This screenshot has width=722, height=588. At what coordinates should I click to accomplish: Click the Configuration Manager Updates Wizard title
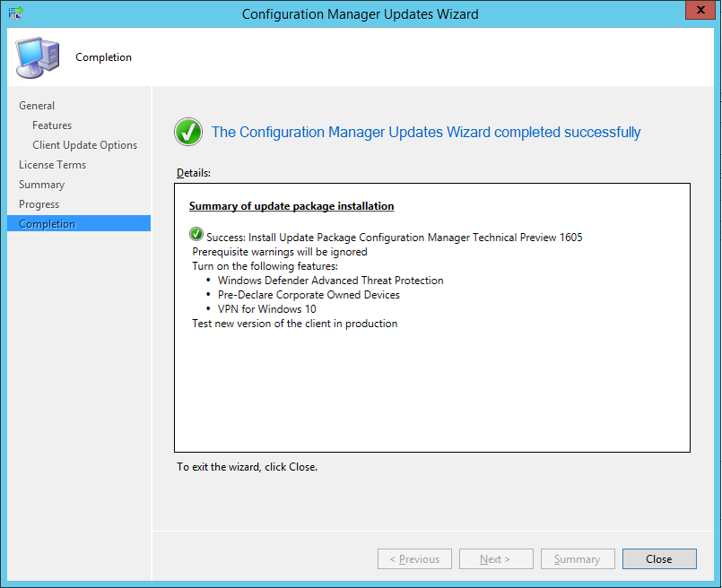click(x=360, y=14)
